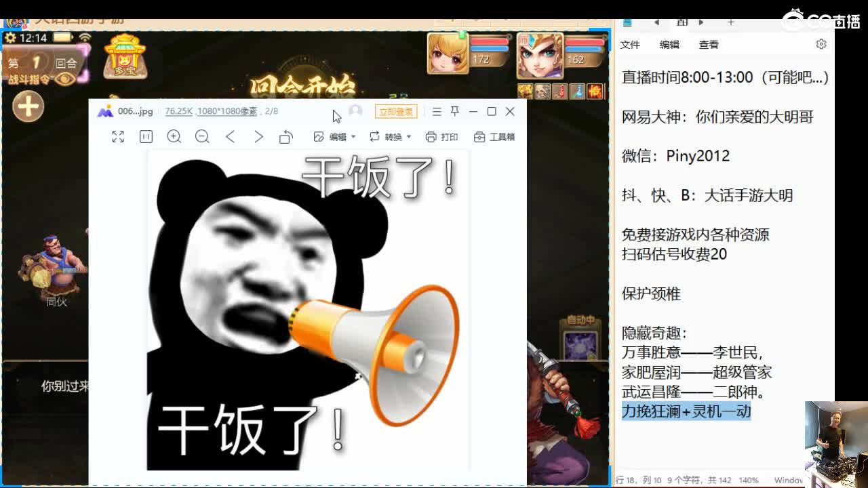868x488 pixels.
Task: Click the 打印 print button
Action: pyautogui.click(x=441, y=137)
